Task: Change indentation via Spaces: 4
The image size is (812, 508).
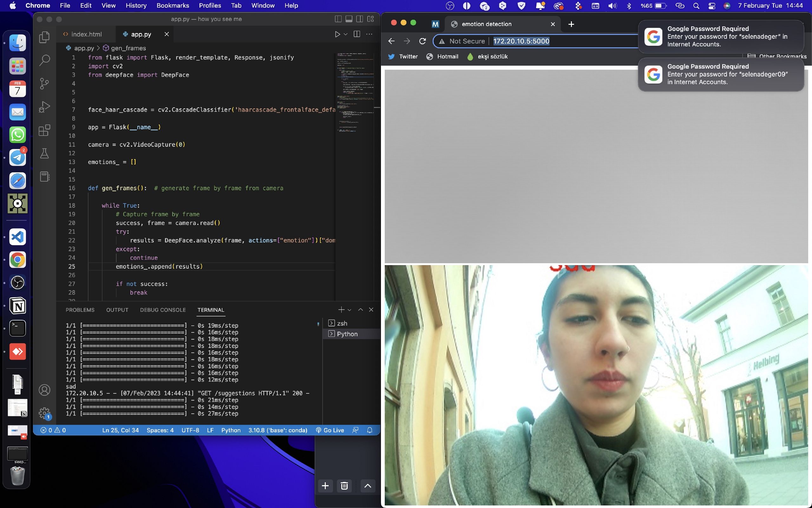Action: [160, 430]
